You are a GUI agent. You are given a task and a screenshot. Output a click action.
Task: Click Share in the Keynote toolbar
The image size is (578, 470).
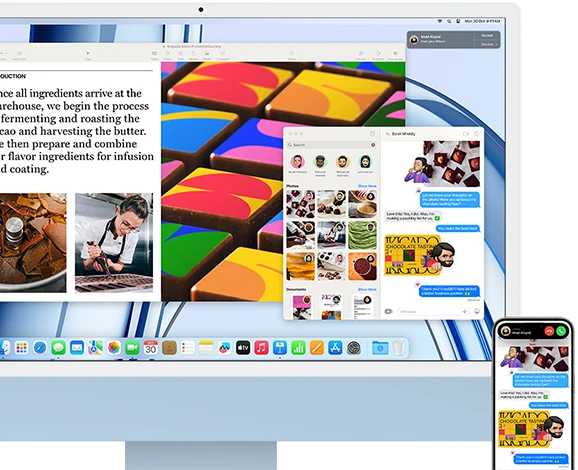292,55
